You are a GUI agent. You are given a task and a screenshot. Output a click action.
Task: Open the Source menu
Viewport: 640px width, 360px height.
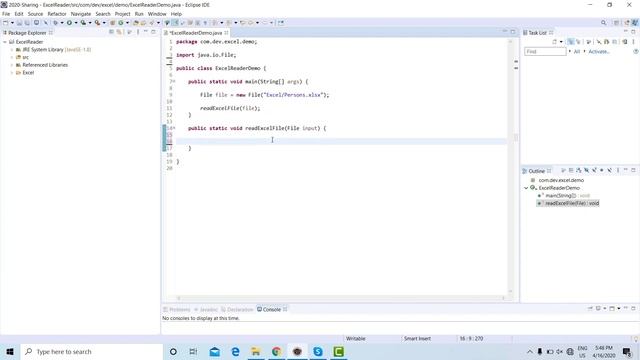click(35, 14)
